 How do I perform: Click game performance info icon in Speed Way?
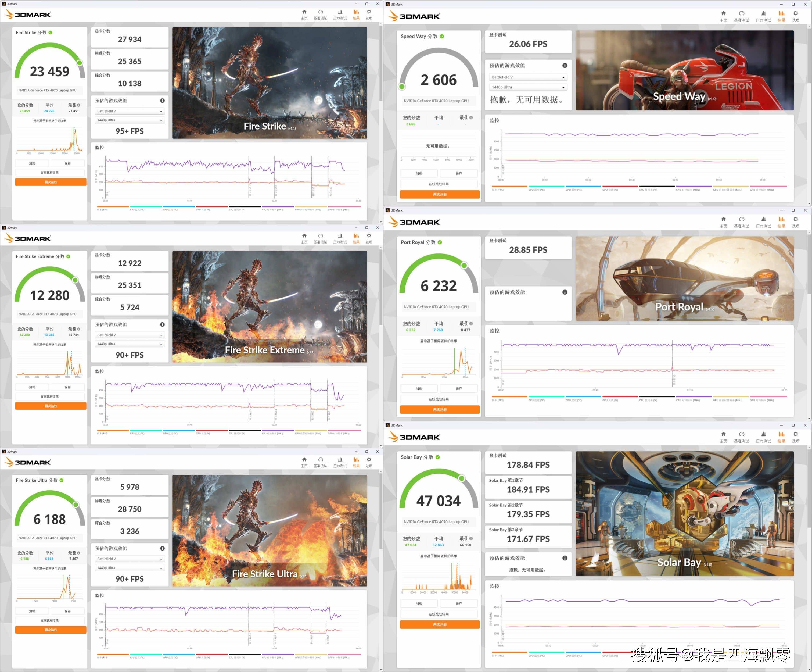point(565,65)
